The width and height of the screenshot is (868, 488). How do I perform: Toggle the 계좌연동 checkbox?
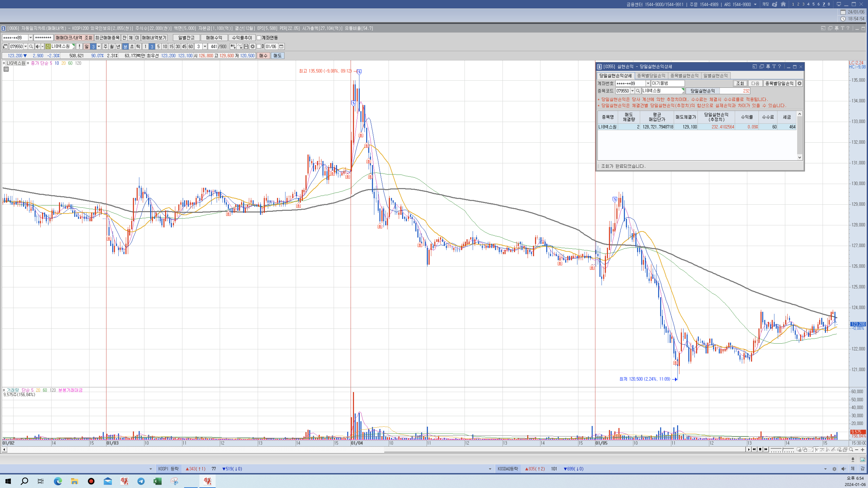coord(259,38)
